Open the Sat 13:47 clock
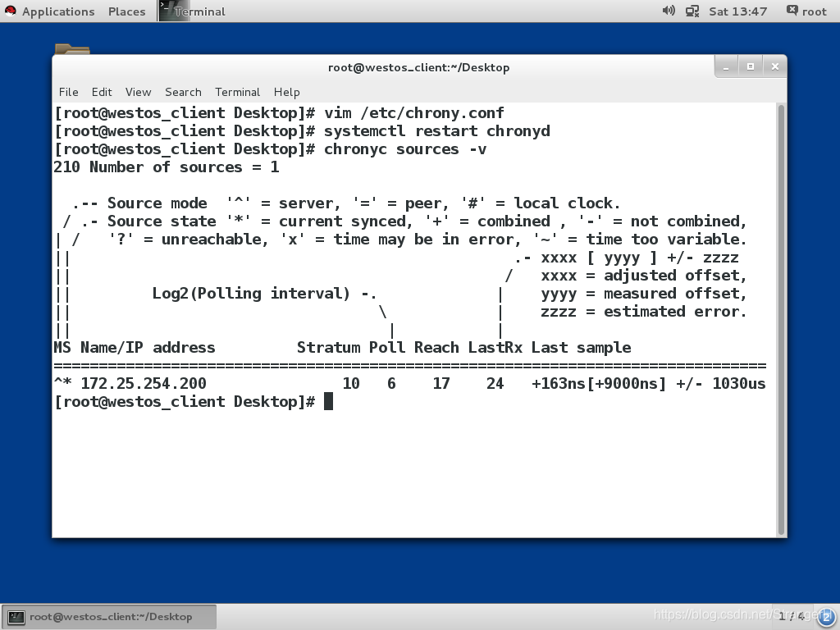The image size is (840, 630). pos(737,11)
